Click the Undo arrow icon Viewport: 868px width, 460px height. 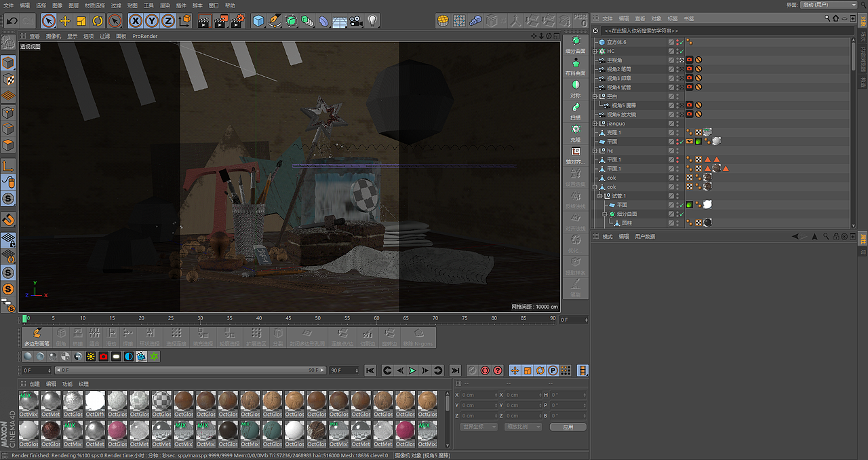(12, 21)
